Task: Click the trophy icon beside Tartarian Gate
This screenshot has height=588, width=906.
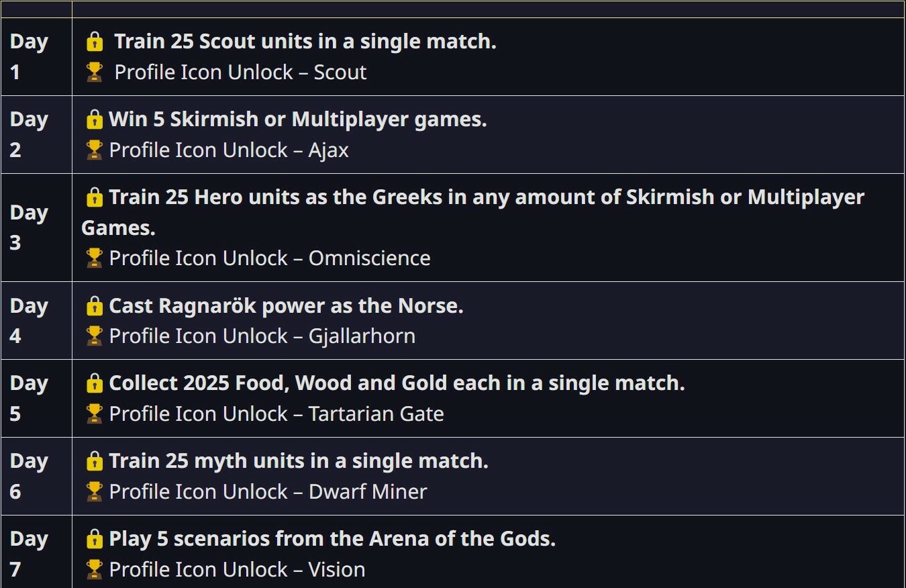Action: [x=95, y=414]
